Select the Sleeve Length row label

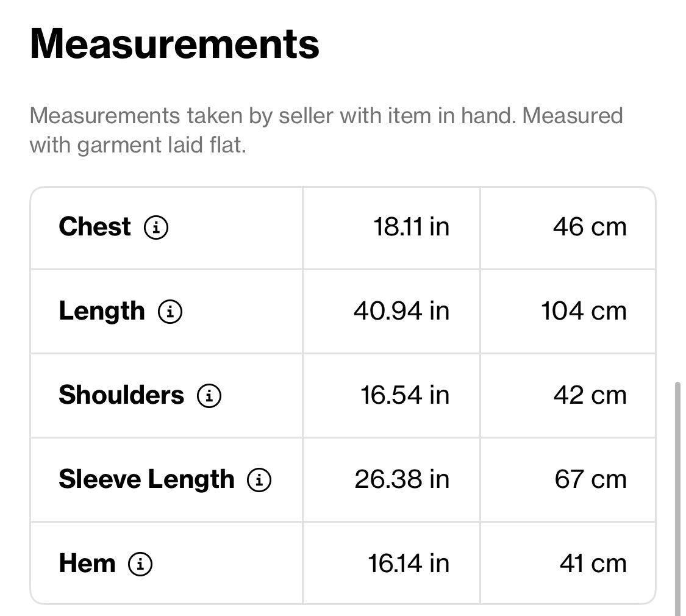tap(146, 479)
